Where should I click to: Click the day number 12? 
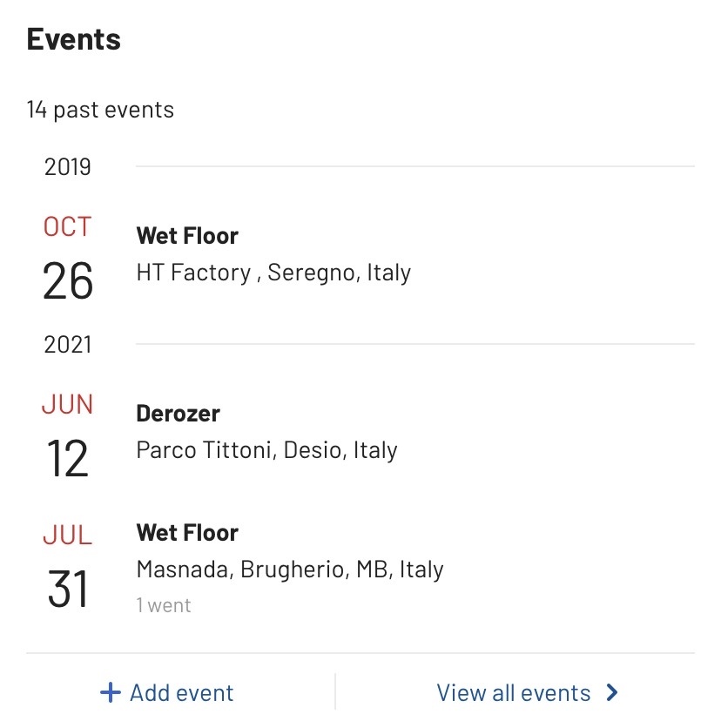[x=68, y=458]
